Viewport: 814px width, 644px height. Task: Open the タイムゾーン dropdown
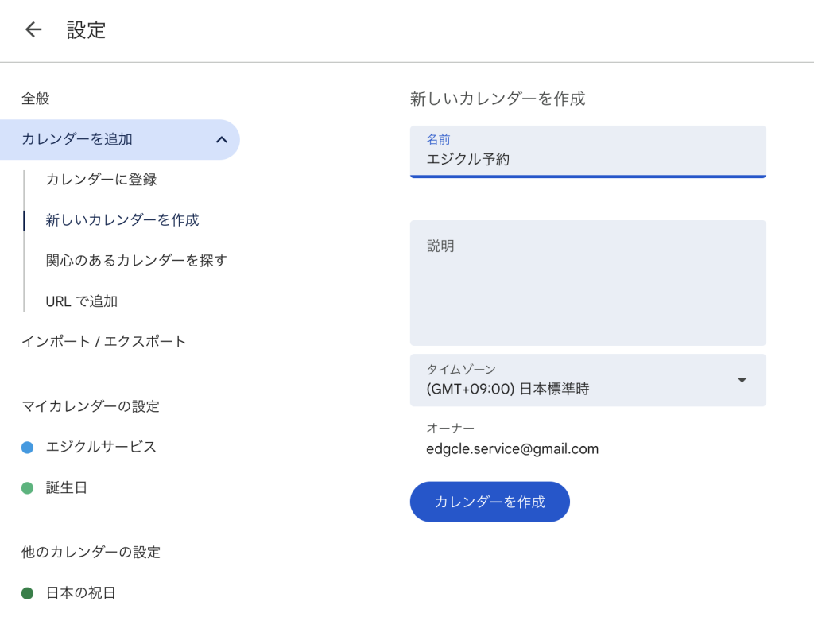587,380
